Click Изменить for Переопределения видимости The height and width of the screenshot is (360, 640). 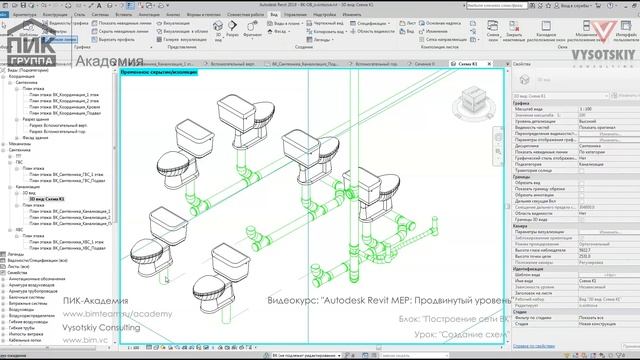pyautogui.click(x=609, y=134)
